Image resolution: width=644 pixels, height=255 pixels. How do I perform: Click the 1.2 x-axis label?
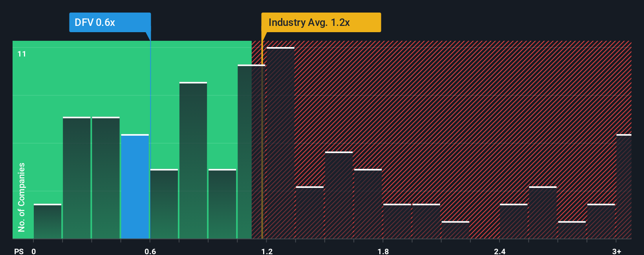267,251
